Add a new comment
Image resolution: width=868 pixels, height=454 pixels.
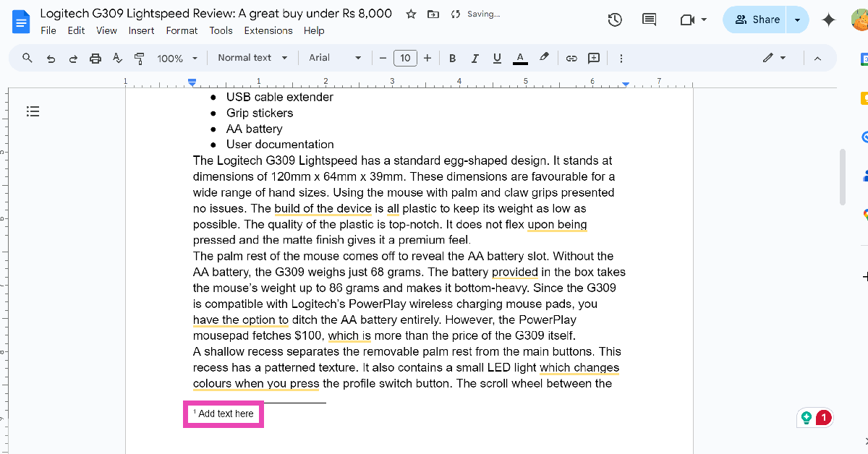[593, 58]
